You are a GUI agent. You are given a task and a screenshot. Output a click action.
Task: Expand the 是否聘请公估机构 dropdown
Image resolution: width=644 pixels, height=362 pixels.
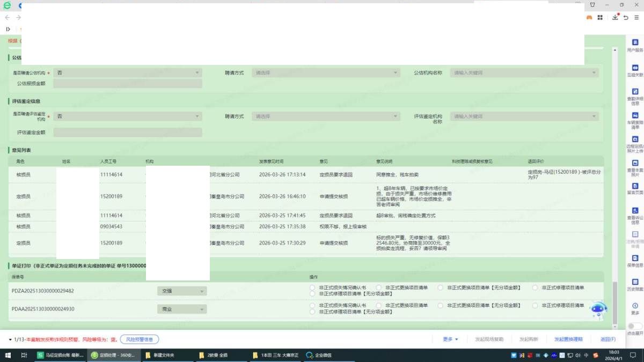coord(127,72)
